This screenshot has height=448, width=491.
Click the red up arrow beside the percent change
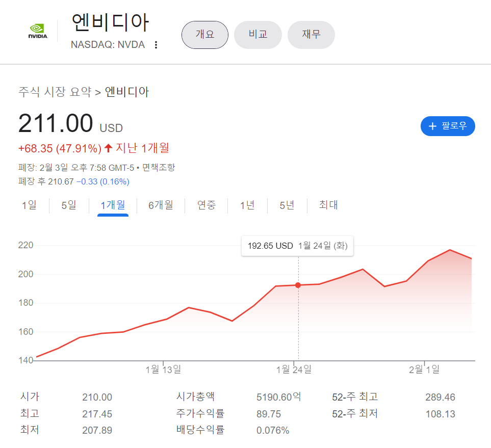(x=108, y=148)
